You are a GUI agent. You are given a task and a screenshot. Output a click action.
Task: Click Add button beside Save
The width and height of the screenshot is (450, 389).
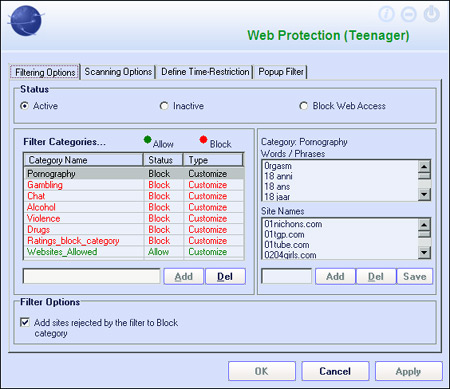coord(335,276)
